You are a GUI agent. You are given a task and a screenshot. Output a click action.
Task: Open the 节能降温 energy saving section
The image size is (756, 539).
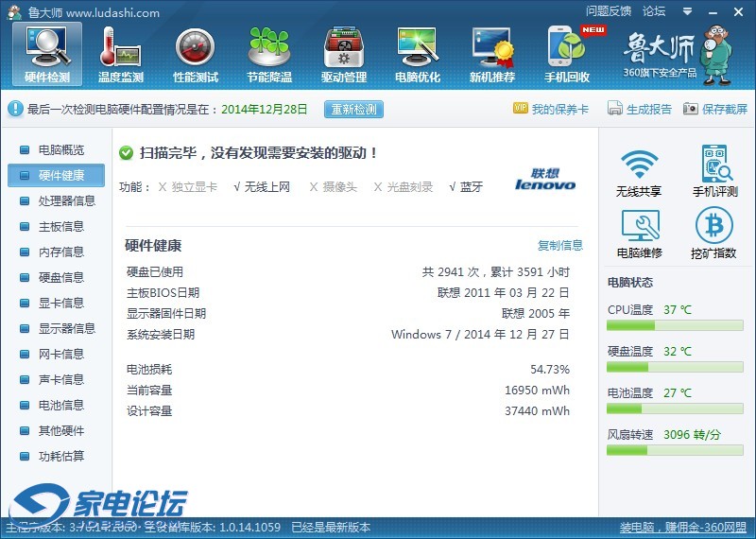click(x=269, y=54)
